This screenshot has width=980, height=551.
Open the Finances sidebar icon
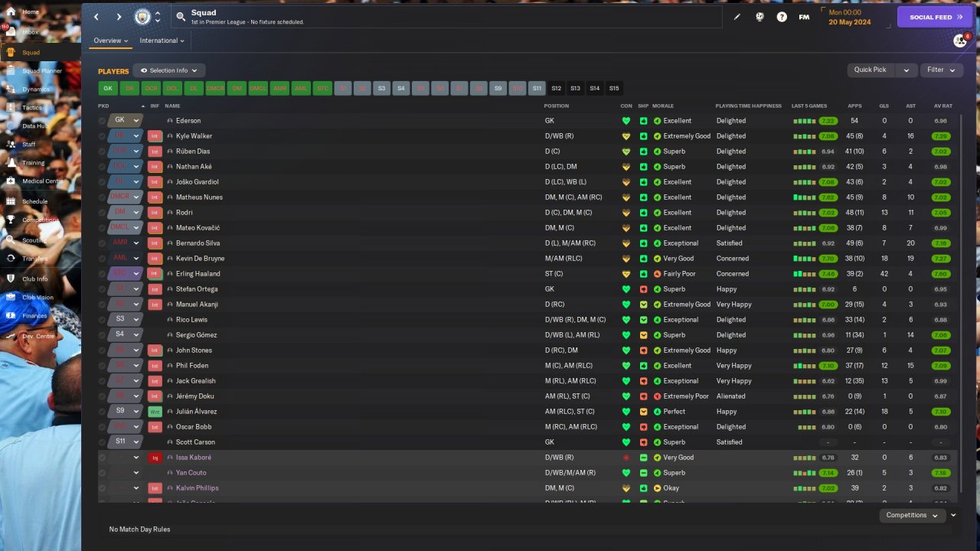[11, 315]
